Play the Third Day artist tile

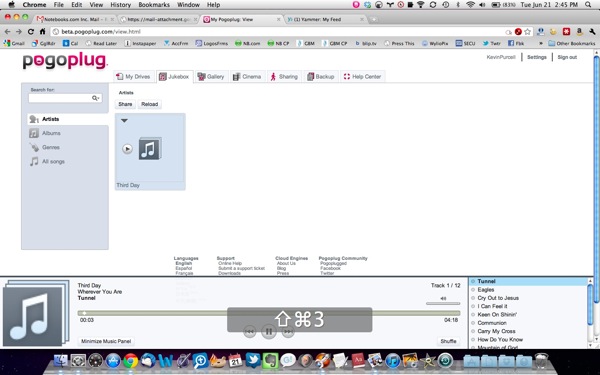(127, 148)
